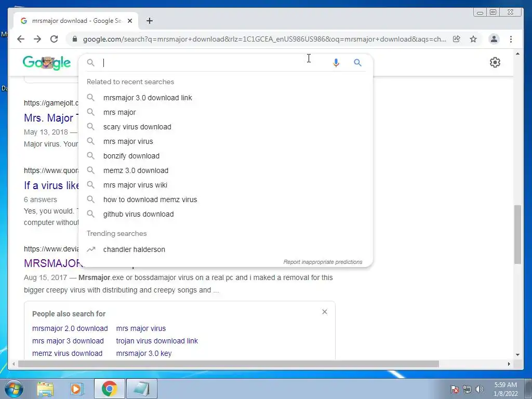Open the Mrs. Major gamejolt result
Screen dimensions: 532x399
tap(51, 118)
